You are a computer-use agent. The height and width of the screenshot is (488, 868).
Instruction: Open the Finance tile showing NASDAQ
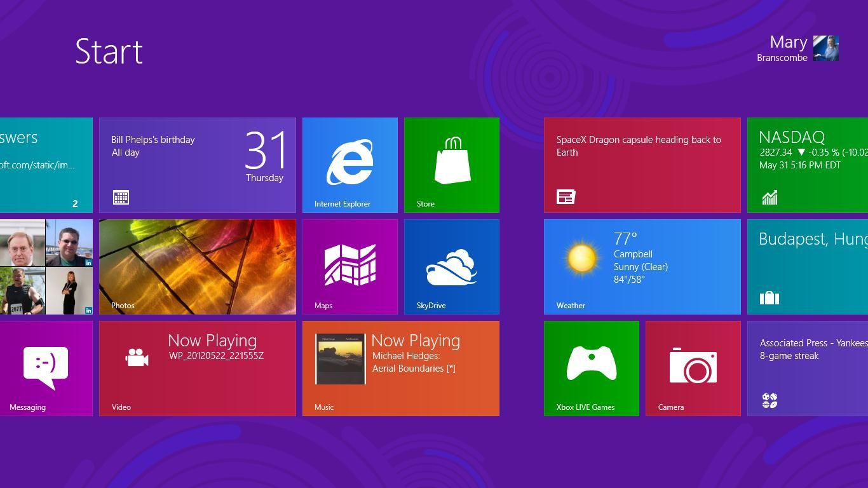[807, 164]
